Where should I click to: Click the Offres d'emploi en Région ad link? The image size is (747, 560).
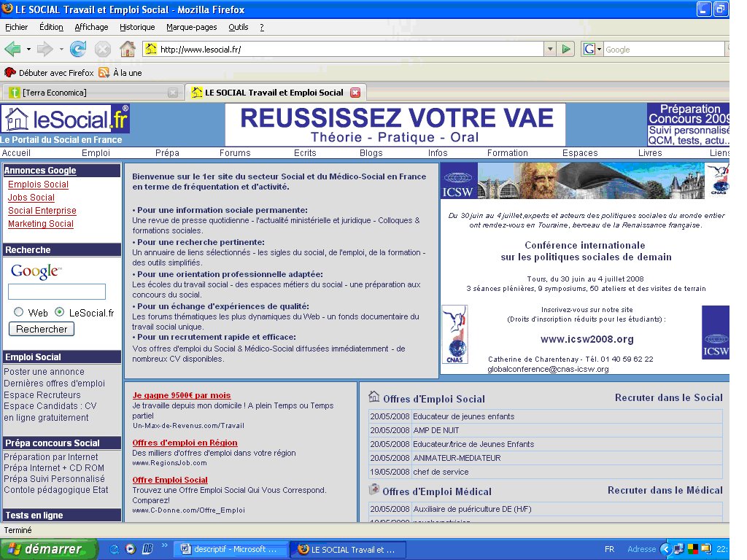185,443
